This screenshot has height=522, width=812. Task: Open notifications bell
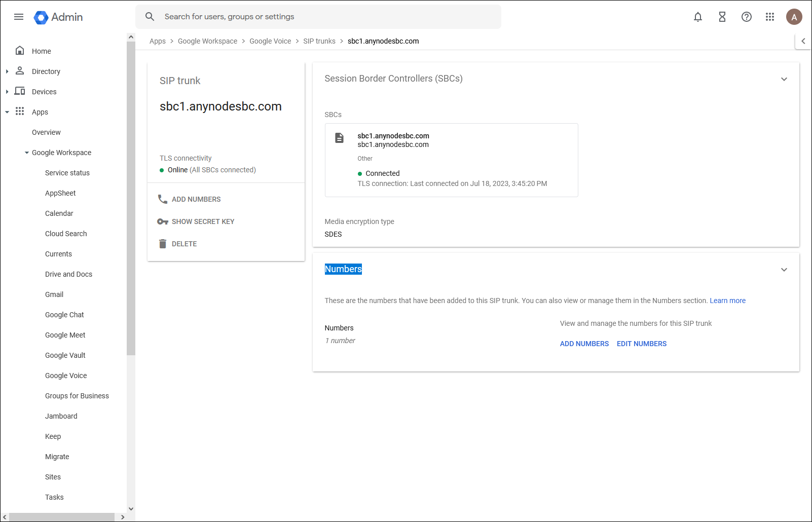point(698,17)
